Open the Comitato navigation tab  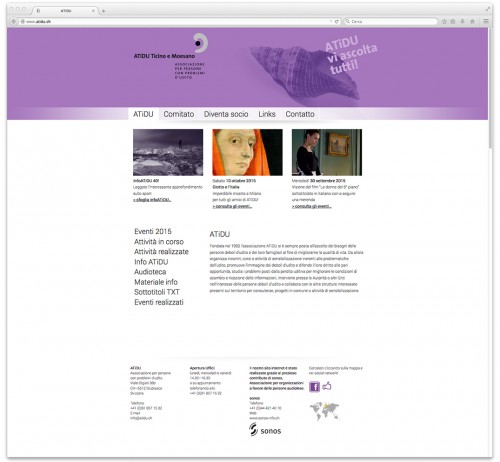click(179, 114)
